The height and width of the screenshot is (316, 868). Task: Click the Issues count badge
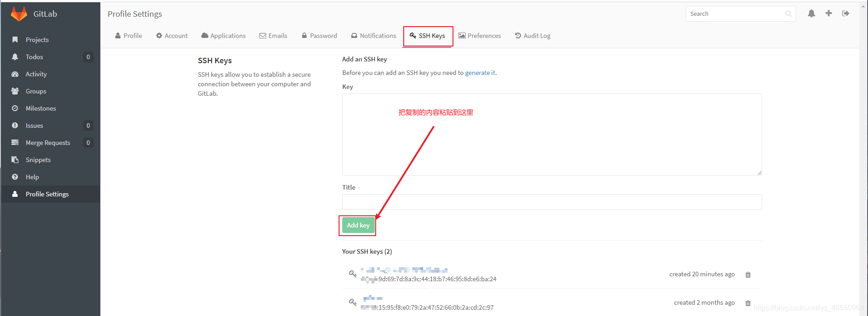click(88, 125)
